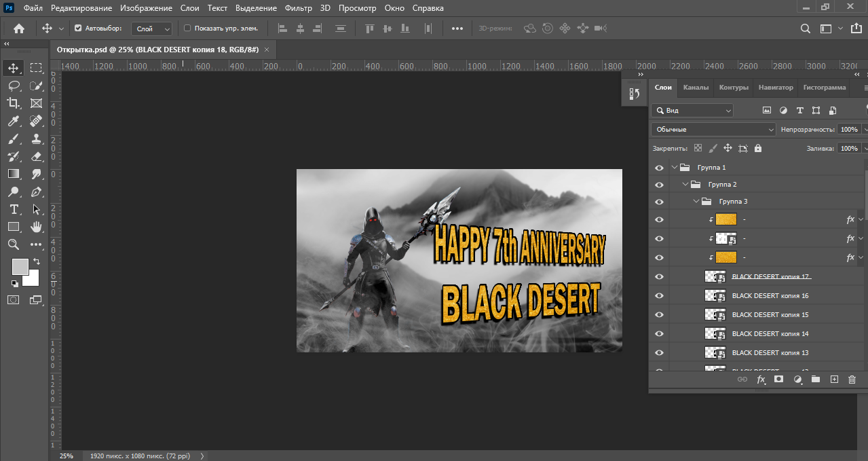
Task: Click the foreground color swatch
Action: [x=20, y=266]
